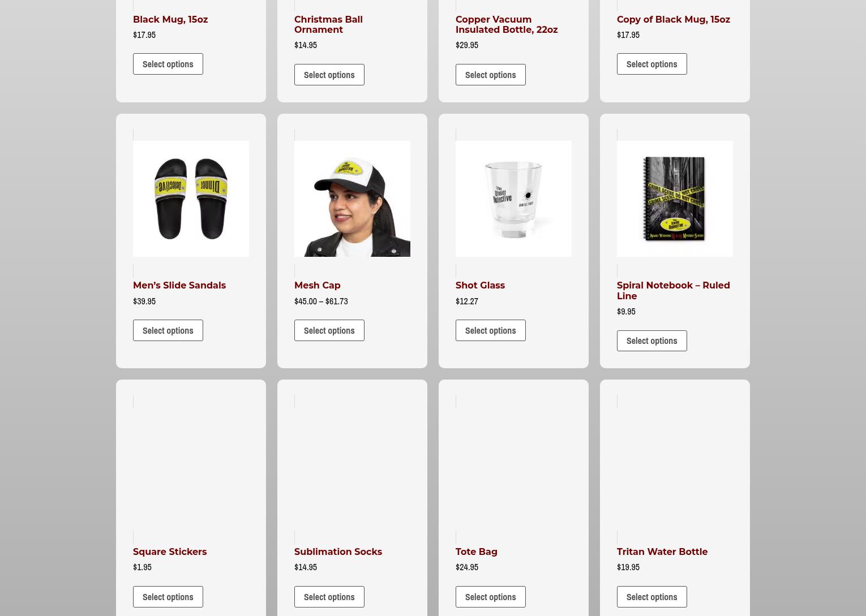
Task: Open the Christmas Ball Ornament product link
Action: click(328, 24)
